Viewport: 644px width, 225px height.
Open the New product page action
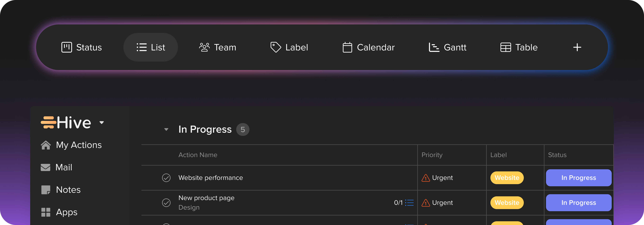point(207,198)
